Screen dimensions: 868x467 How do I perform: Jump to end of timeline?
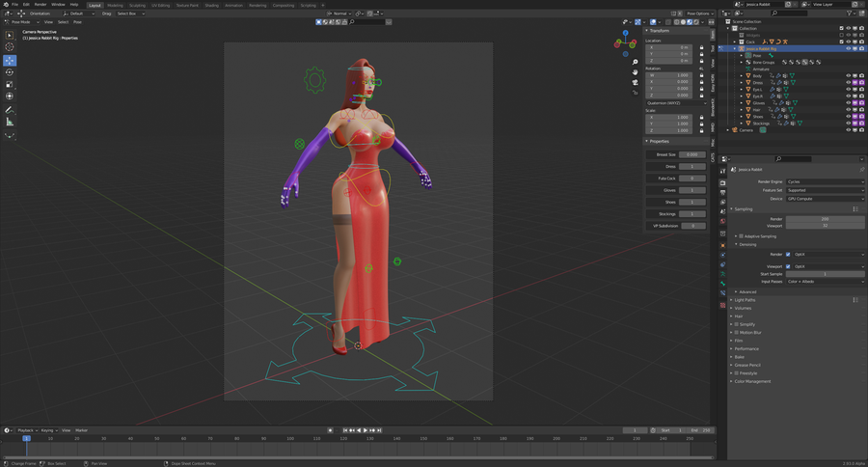coord(379,430)
